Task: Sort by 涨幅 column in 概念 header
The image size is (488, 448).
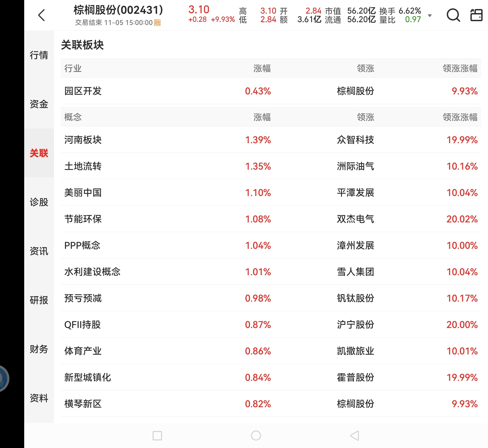Action: pyautogui.click(x=262, y=117)
